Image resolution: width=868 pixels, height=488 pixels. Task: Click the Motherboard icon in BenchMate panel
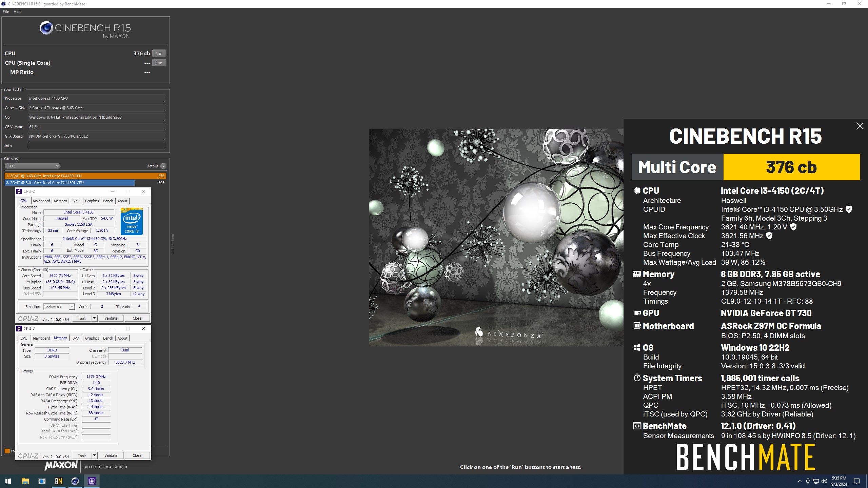point(637,326)
